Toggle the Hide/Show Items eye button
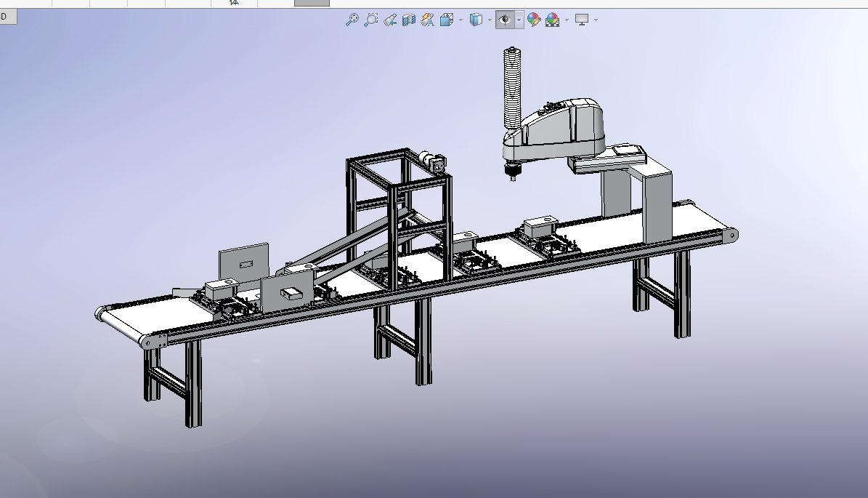 click(x=505, y=20)
